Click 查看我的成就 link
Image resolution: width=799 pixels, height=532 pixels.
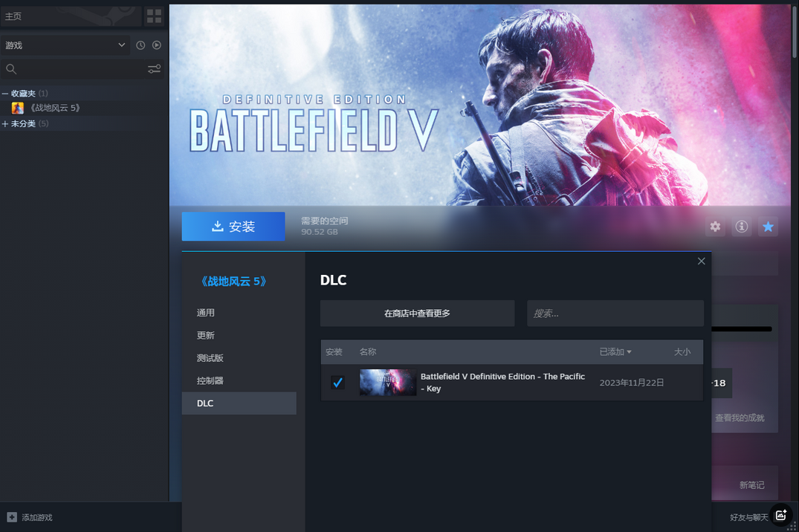tap(740, 418)
